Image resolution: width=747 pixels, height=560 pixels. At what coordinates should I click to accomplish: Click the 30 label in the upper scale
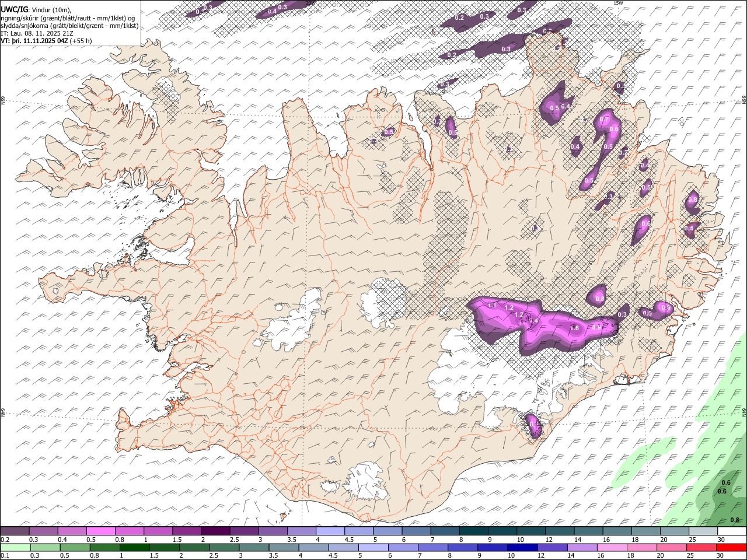(721, 540)
